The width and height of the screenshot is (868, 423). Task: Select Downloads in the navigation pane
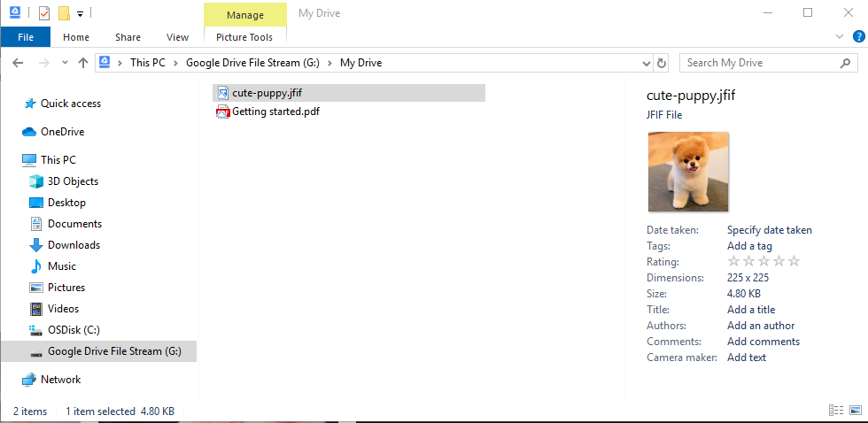74,245
